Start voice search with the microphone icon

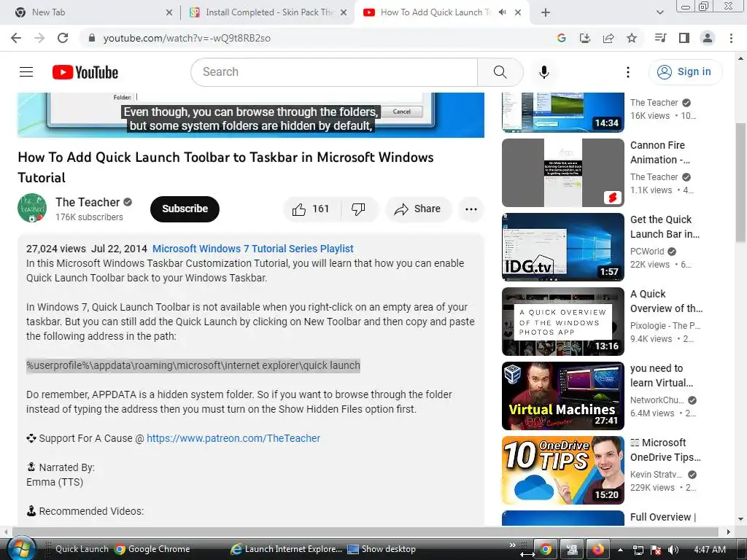click(543, 72)
